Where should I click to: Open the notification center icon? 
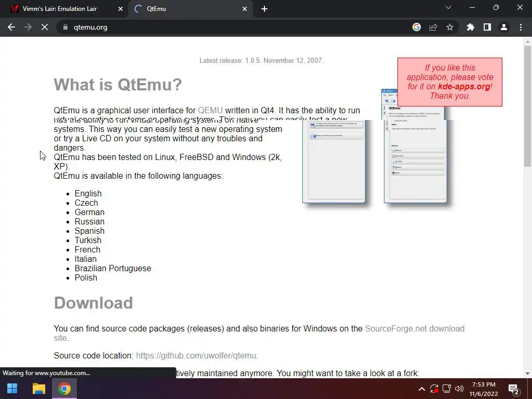(514, 389)
